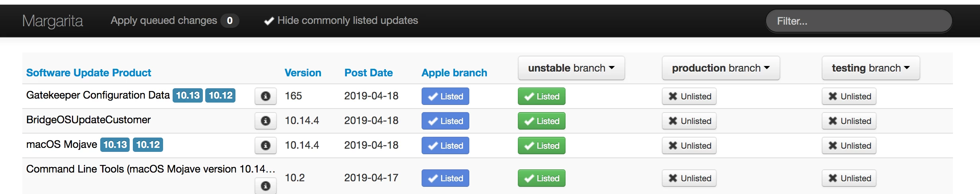Toggle Hide commonly listed updates
Viewport: 980px width, 194px height.
341,21
